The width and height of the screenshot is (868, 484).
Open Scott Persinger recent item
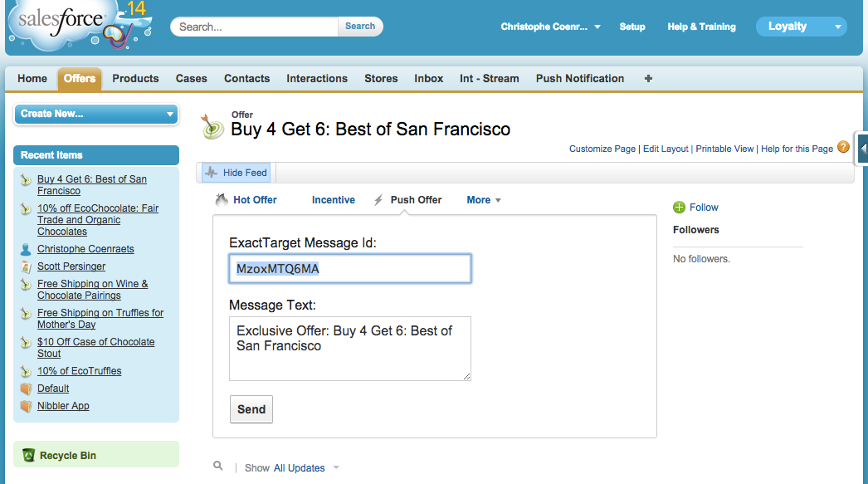pos(71,266)
